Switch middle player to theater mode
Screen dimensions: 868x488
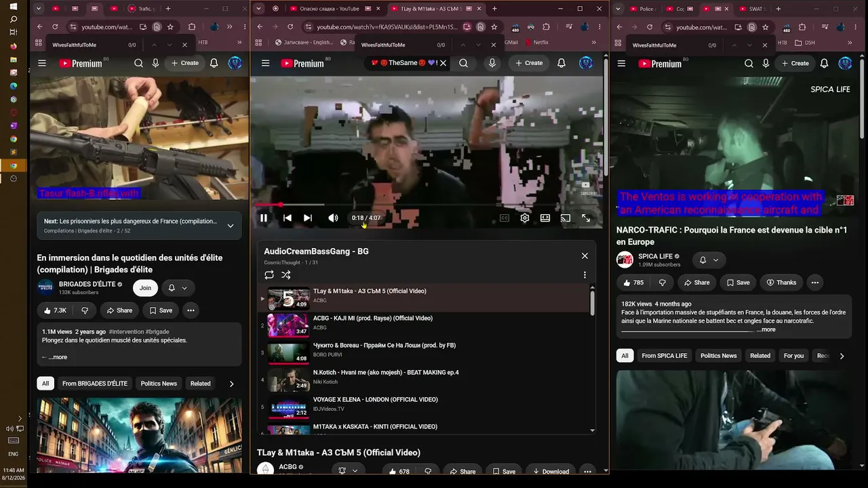(x=545, y=218)
